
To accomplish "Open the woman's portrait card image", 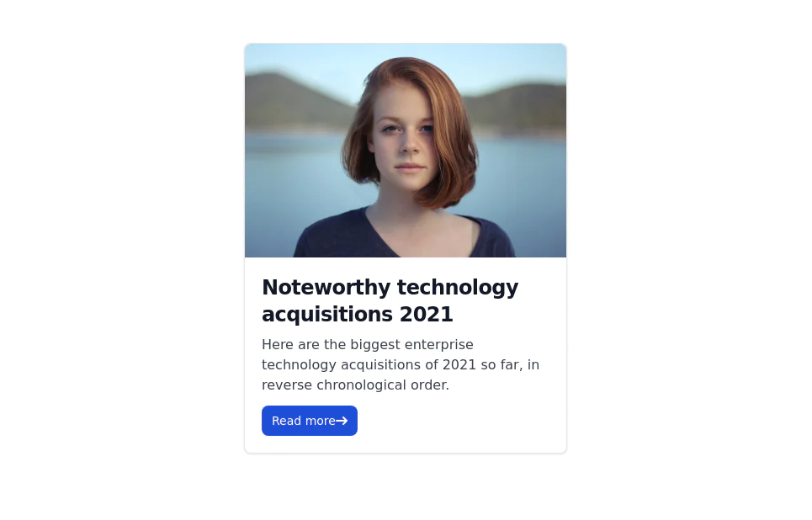I will tap(406, 151).
